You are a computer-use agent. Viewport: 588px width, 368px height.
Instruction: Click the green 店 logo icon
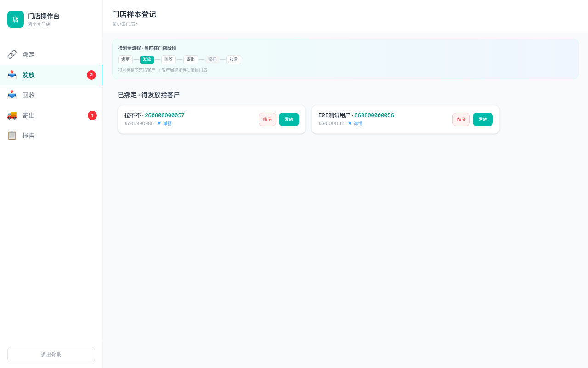tap(16, 19)
